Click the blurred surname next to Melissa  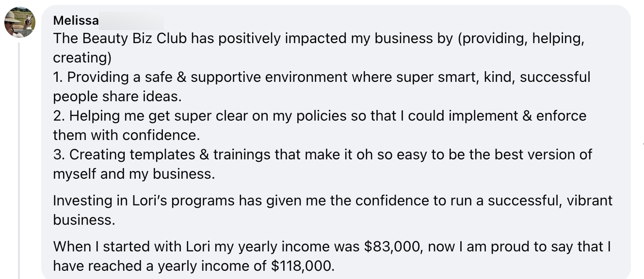tap(132, 21)
